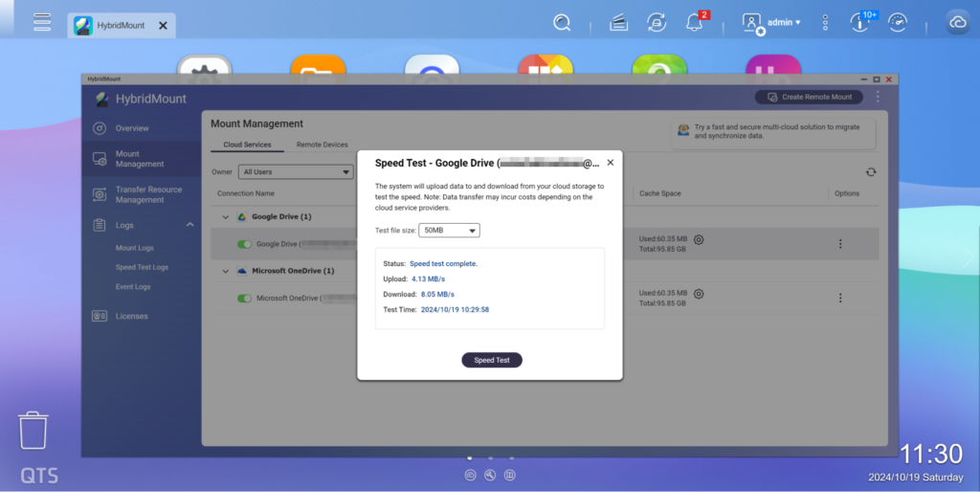Screen dimensions: 980x492
Task: Open Google Drive row options menu
Action: (840, 244)
